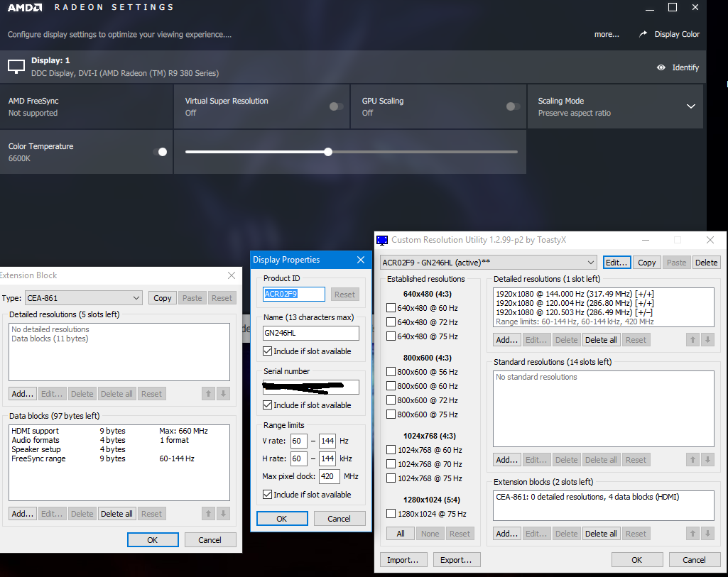Click Copy in the CRU top row
The height and width of the screenshot is (577, 728).
click(x=646, y=263)
